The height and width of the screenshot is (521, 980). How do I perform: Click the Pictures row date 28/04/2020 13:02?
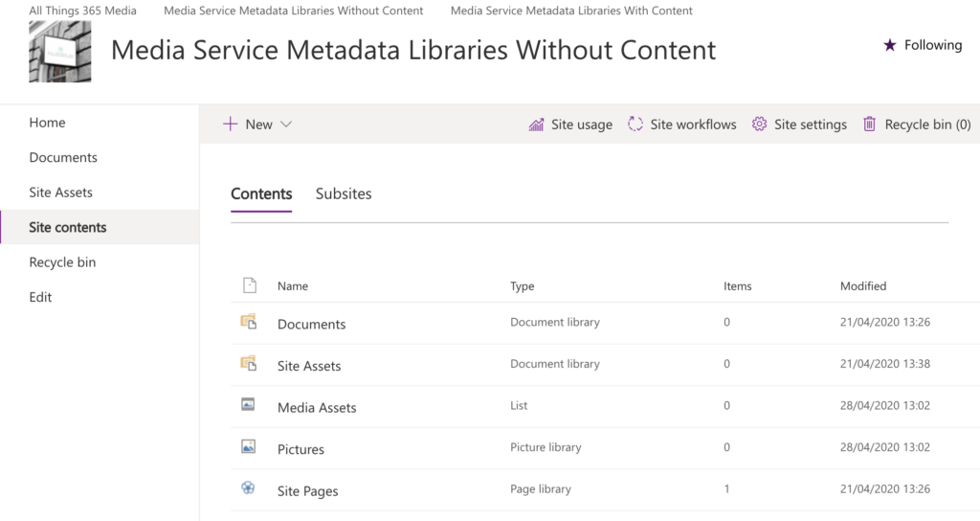tap(885, 447)
